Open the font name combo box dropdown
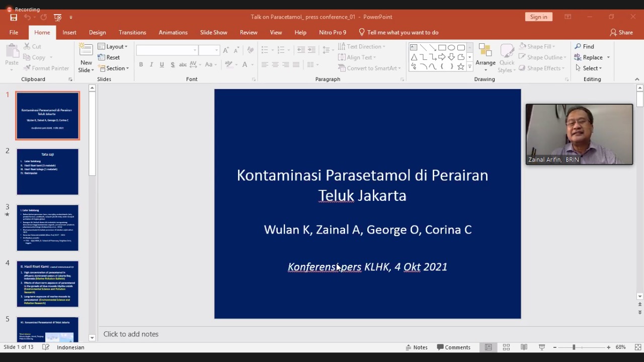644x362 pixels. tap(195, 50)
